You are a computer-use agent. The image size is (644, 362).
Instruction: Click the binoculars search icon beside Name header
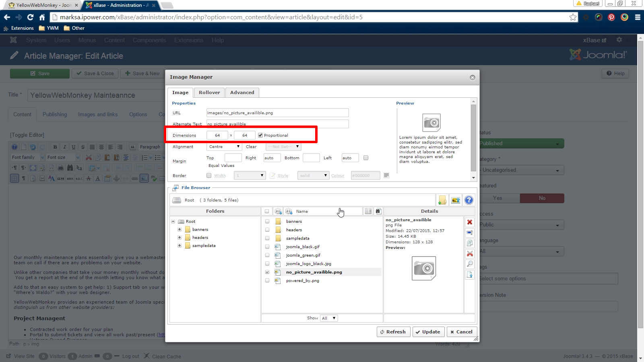coord(378,211)
